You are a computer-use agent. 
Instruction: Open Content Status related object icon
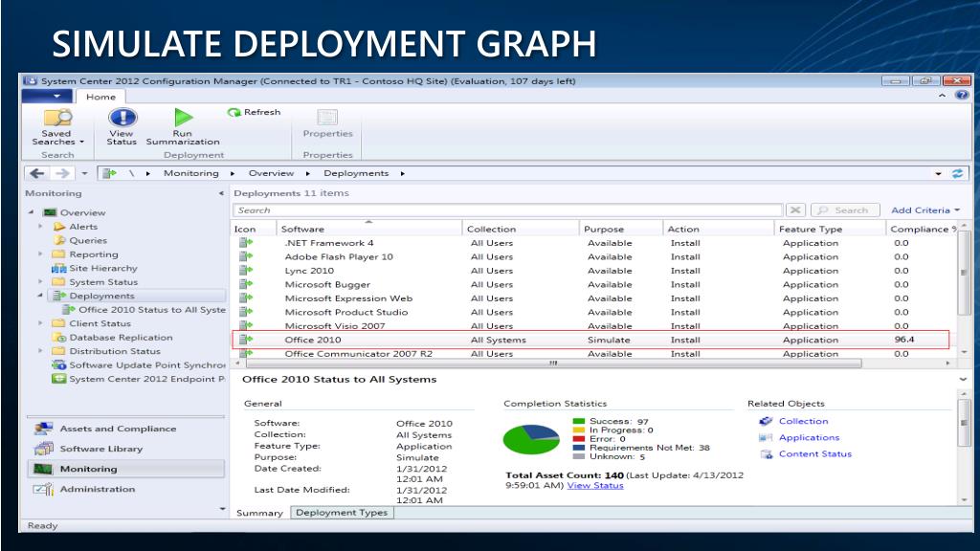click(x=766, y=454)
